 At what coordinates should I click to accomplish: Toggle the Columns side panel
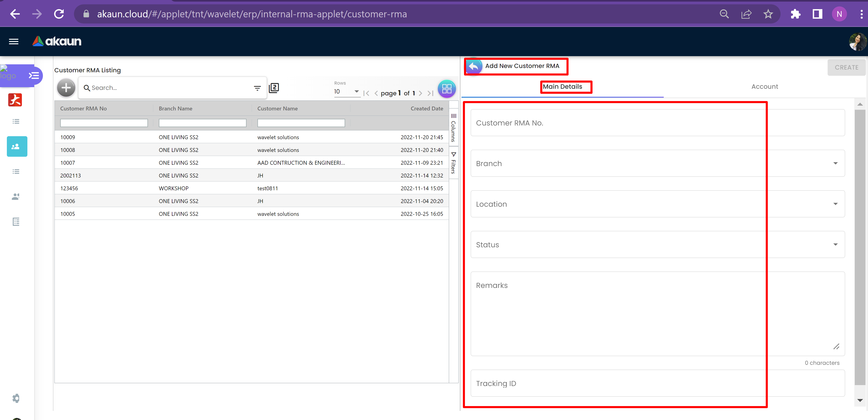pyautogui.click(x=454, y=128)
